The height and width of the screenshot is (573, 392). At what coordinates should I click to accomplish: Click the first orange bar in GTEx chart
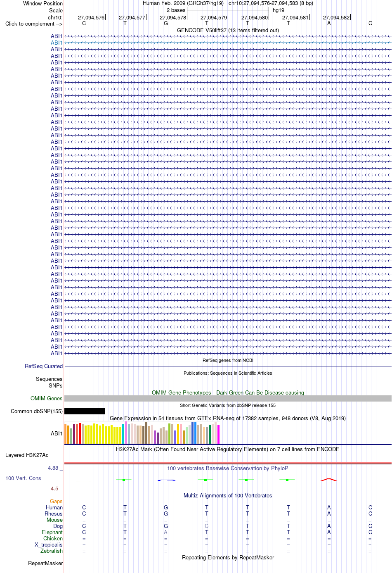66,434
